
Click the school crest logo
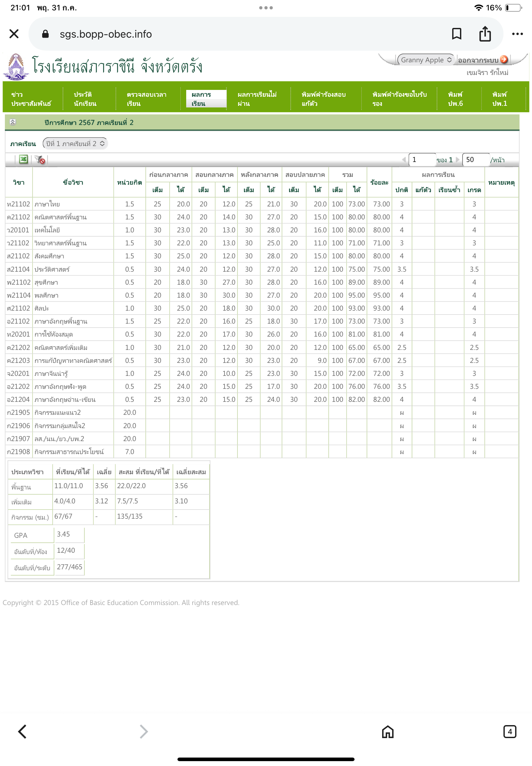click(x=16, y=67)
